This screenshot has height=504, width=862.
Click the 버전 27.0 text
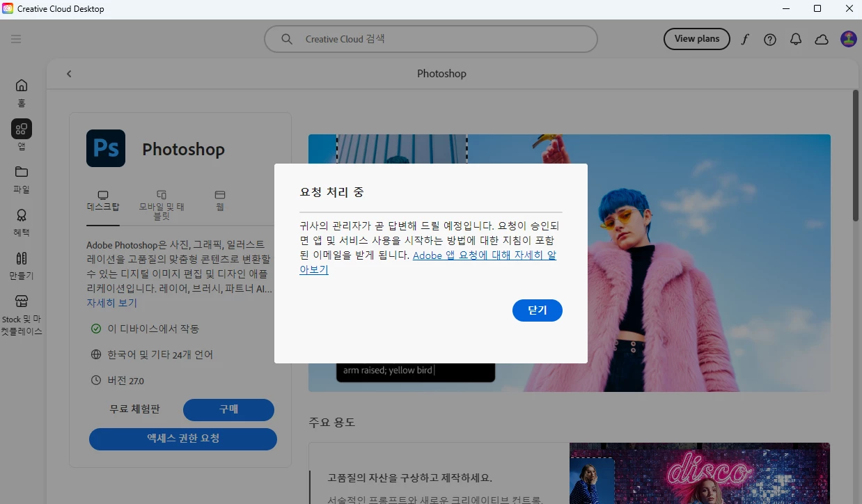[x=125, y=381]
